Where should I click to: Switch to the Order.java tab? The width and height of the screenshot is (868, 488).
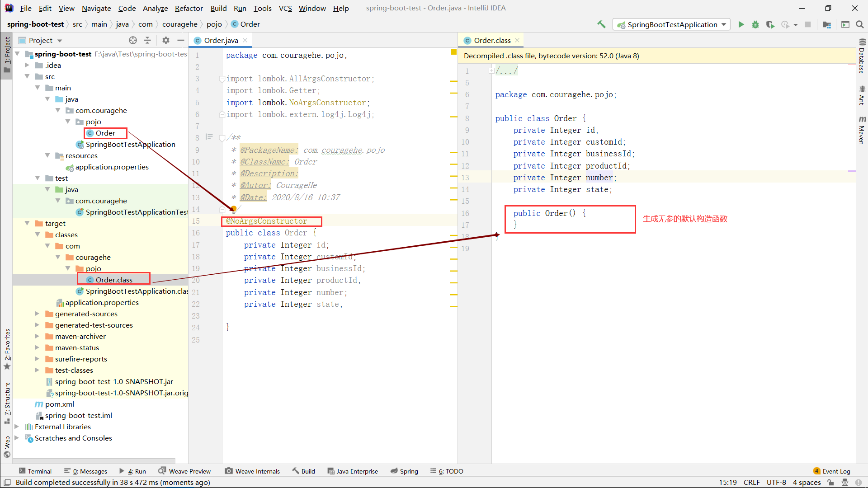[x=221, y=40]
